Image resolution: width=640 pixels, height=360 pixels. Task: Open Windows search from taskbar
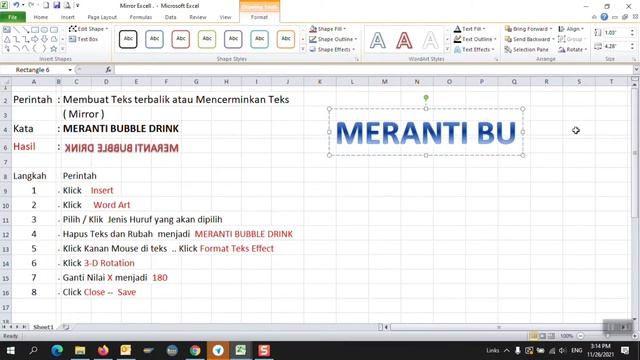tap(33, 351)
